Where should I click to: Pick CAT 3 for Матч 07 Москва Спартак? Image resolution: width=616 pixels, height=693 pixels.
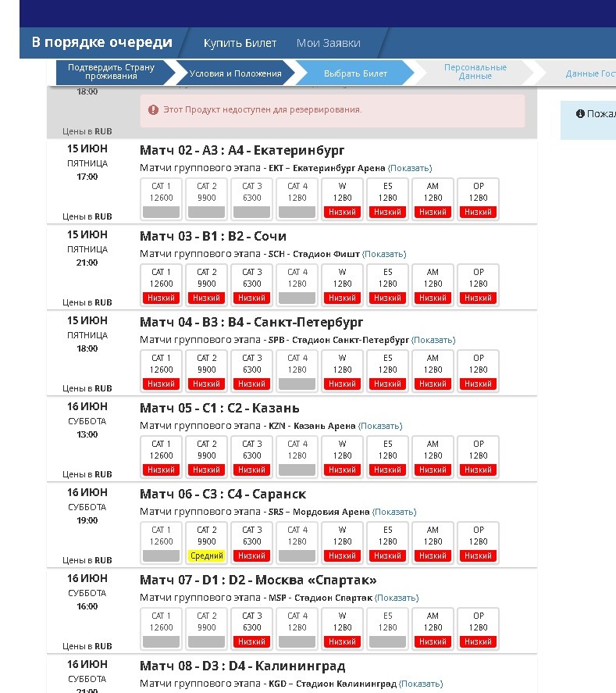[x=251, y=628]
